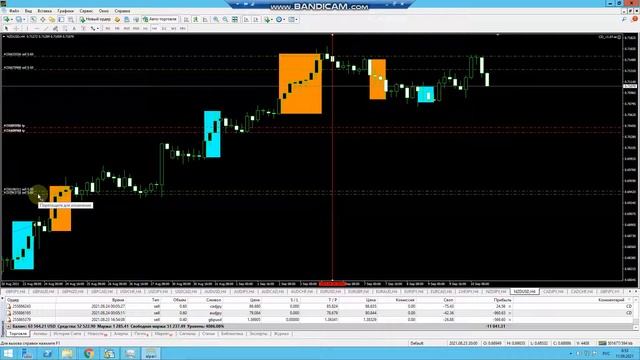Viewport: 640px width, 360px height.
Task: Switch chart to line chart icon
Action: point(205,19)
